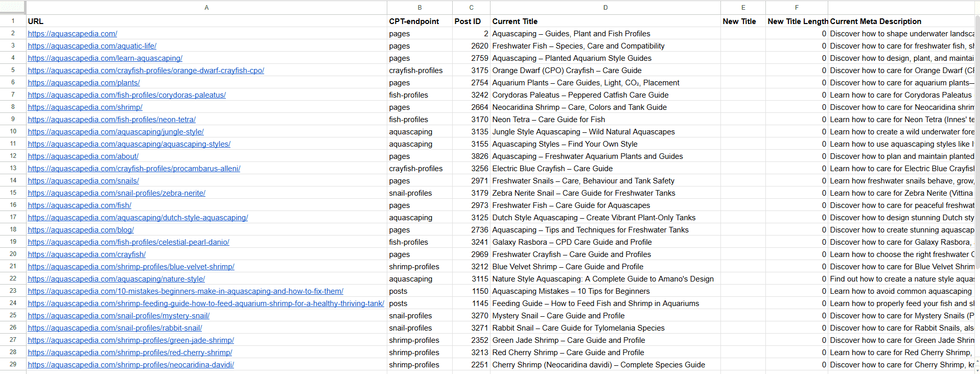Select row 29 by its row number

13,364
